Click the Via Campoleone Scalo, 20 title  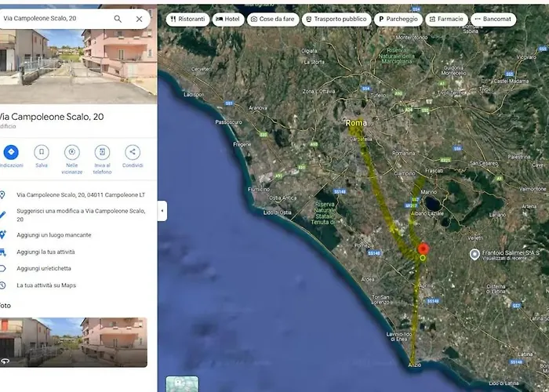click(x=52, y=117)
